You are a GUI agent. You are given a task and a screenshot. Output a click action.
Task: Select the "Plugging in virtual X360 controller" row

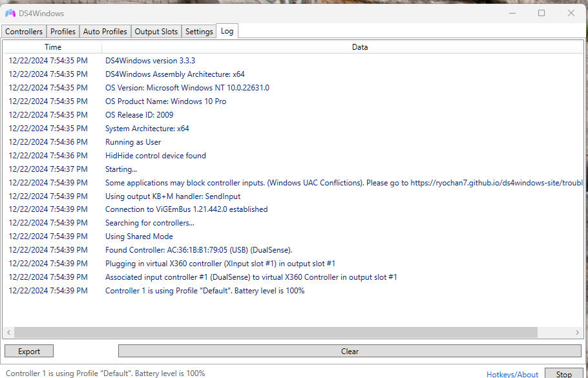tap(293, 263)
